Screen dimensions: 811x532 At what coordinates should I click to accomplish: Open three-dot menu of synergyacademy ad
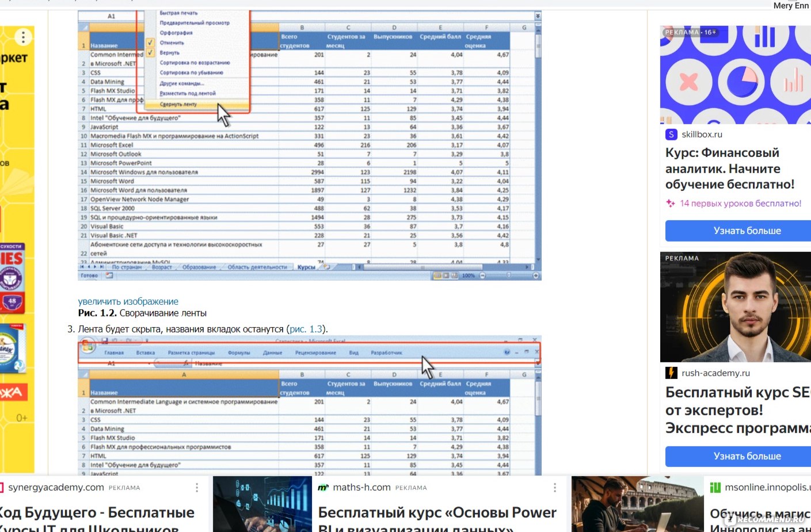click(197, 488)
